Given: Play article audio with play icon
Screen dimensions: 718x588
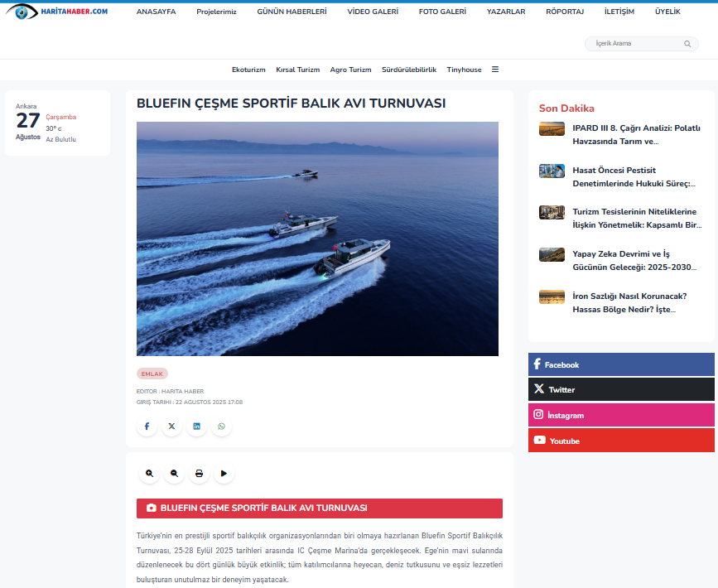Looking at the screenshot, I should point(224,474).
